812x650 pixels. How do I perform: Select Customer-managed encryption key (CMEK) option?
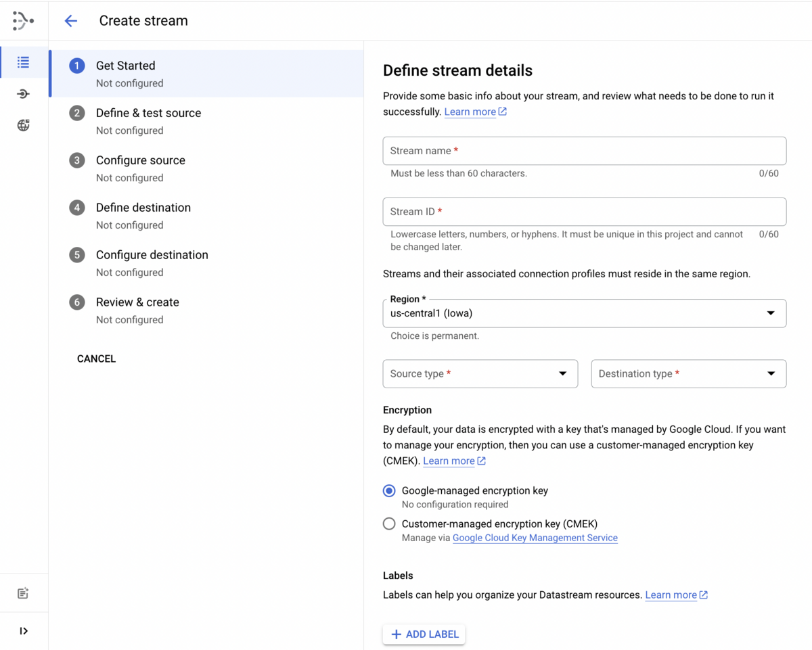[x=389, y=524]
